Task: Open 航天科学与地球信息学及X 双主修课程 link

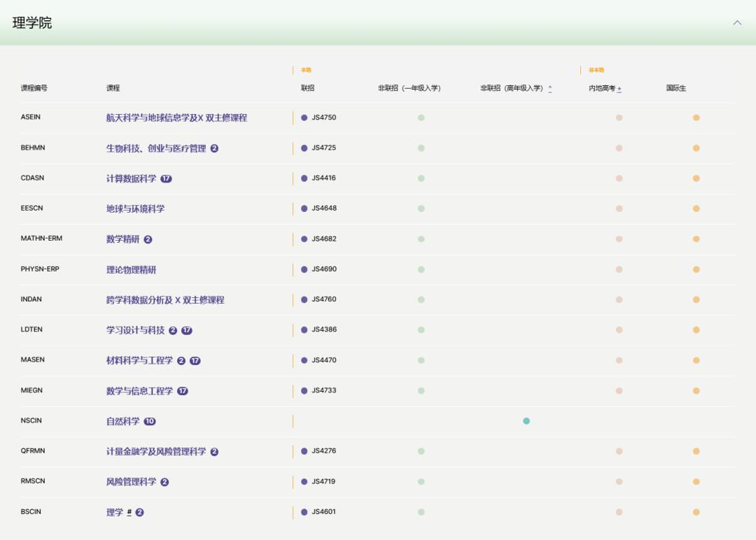Action: pos(176,118)
